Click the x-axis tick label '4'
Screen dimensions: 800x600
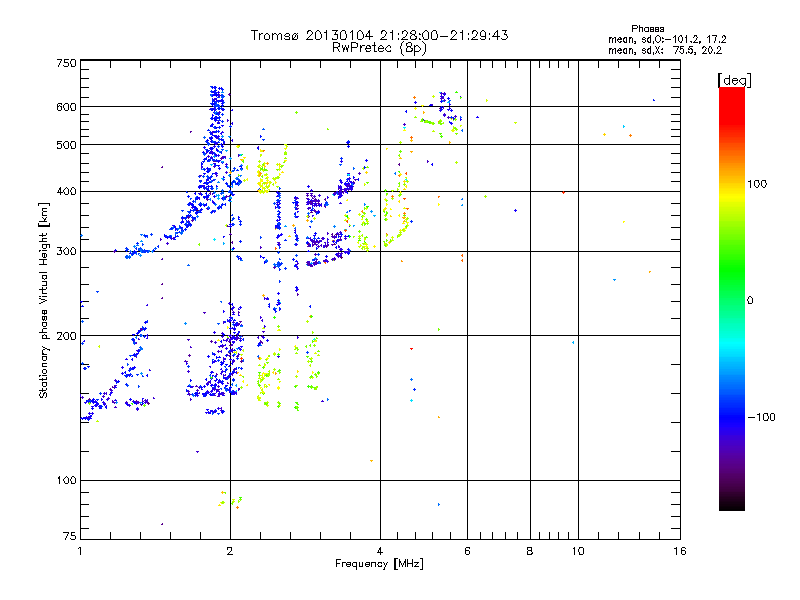pos(380,551)
